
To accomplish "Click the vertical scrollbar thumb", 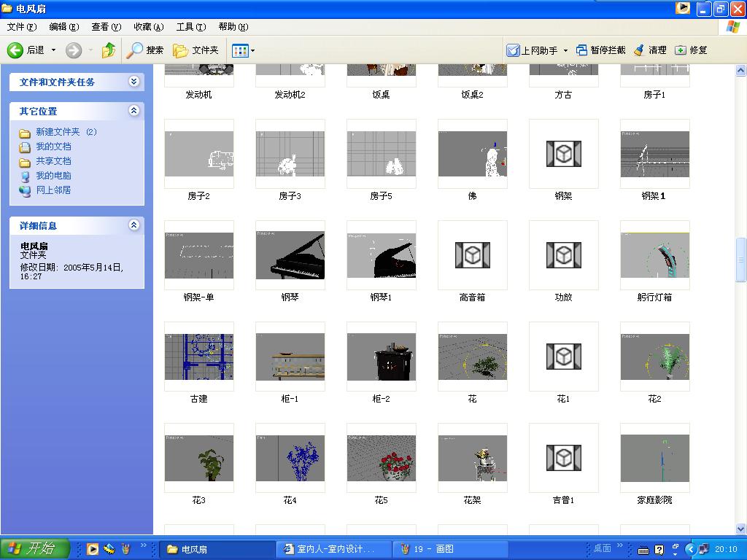I will point(741,260).
